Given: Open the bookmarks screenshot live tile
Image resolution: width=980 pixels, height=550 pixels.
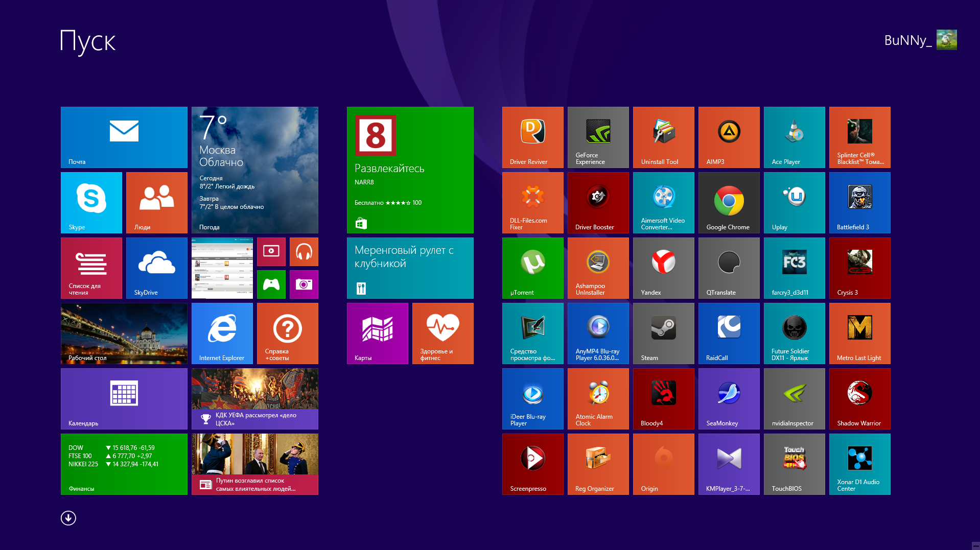Looking at the screenshot, I should (222, 268).
